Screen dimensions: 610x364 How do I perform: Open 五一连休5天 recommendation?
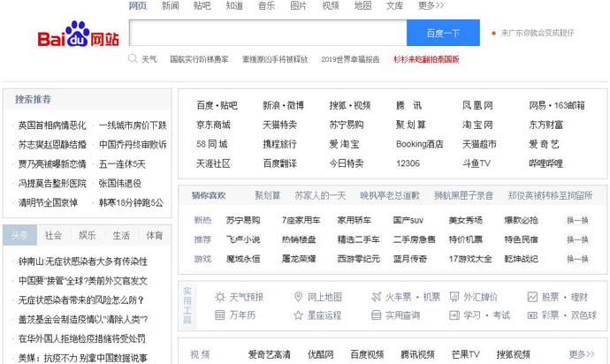pyautogui.click(x=122, y=164)
